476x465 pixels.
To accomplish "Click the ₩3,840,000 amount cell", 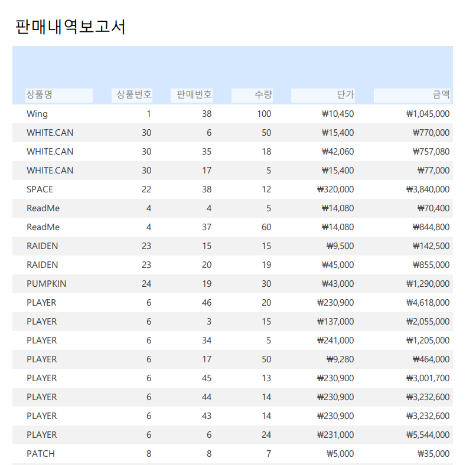I will (428, 189).
